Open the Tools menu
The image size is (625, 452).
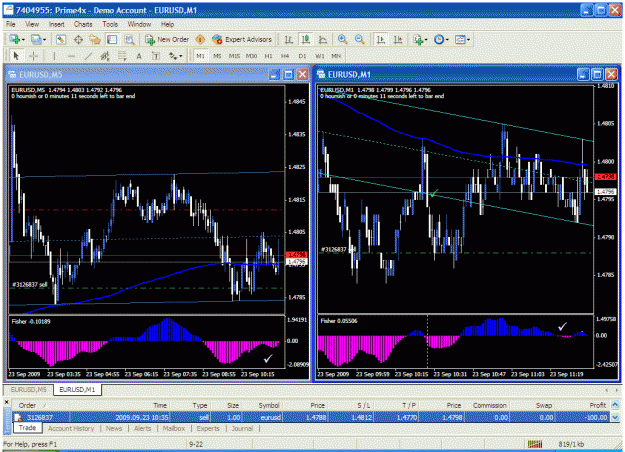pyautogui.click(x=110, y=24)
